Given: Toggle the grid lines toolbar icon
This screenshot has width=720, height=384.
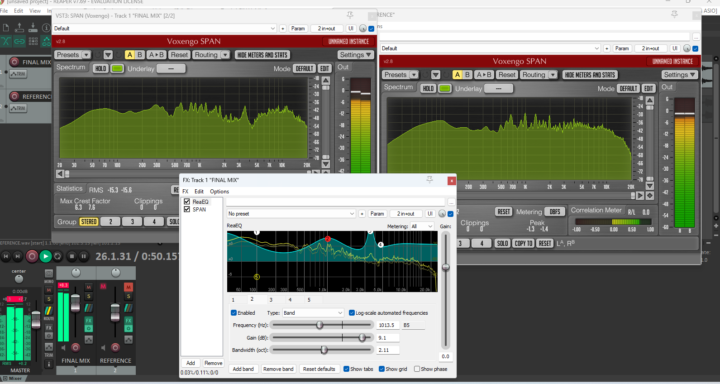Looking at the screenshot, I should pos(33,41).
